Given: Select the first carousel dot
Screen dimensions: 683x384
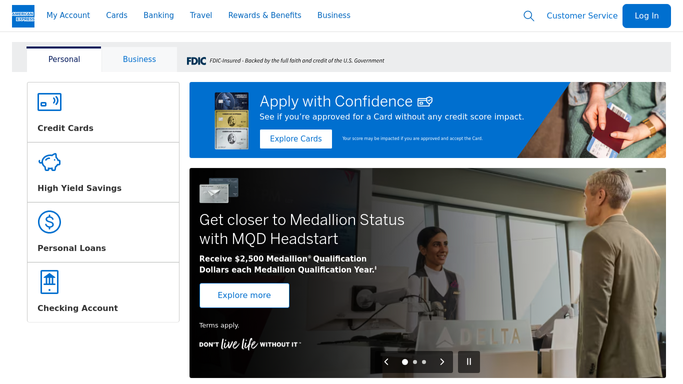Looking at the screenshot, I should pos(405,362).
